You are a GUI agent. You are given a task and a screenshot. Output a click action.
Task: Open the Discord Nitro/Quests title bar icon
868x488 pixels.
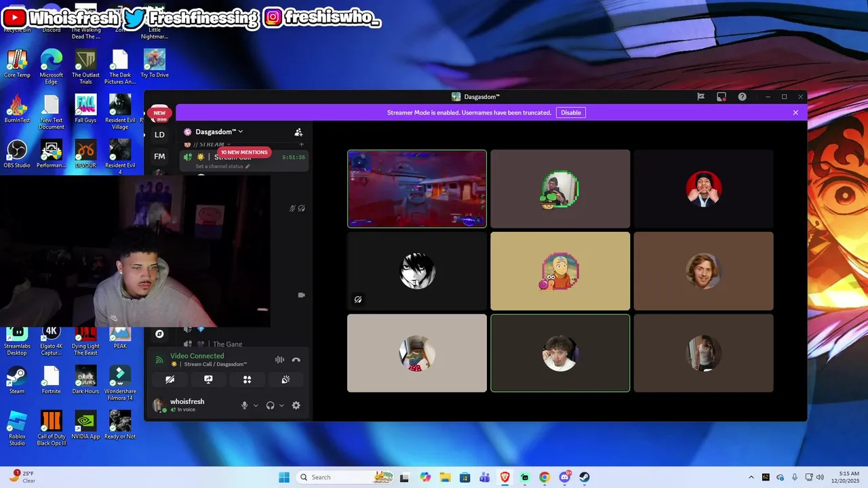point(701,97)
